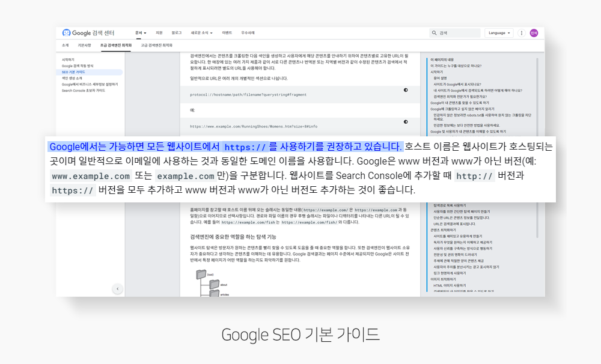Jump to 시작하기 in page contents list

pos(436,72)
